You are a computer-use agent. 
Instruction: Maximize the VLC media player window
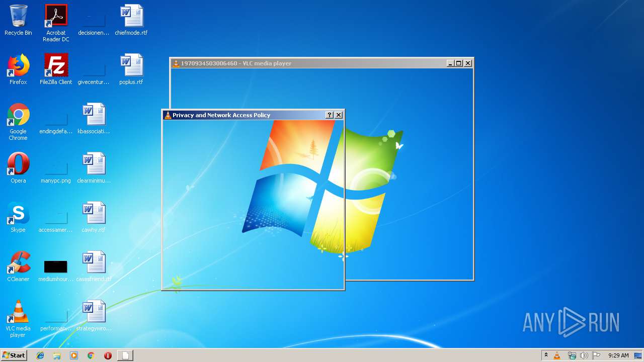(x=459, y=63)
